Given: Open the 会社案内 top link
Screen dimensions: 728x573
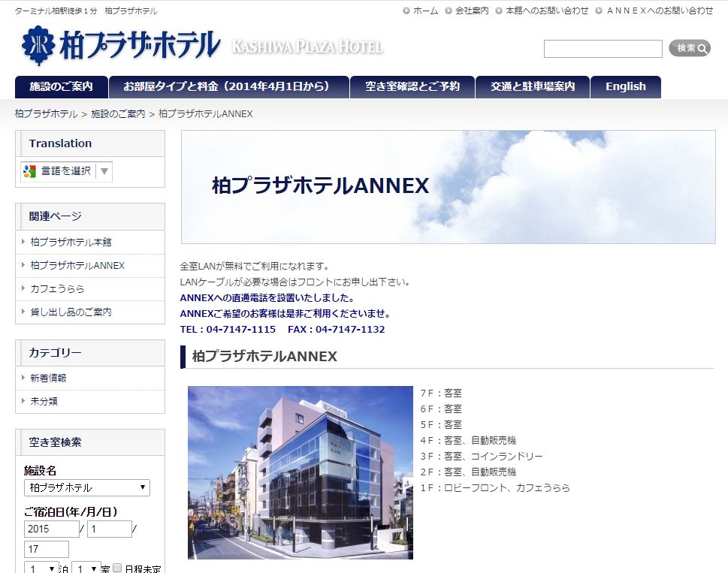Looking at the screenshot, I should (472, 11).
